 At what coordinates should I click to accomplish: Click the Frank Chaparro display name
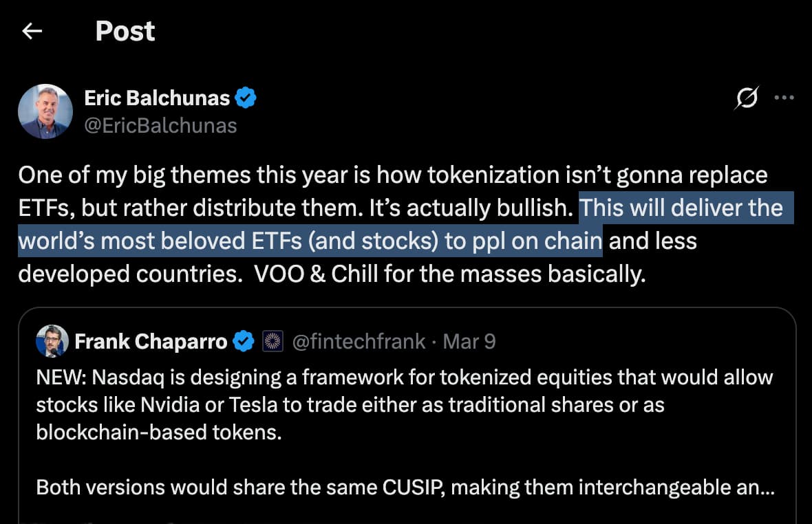click(151, 341)
